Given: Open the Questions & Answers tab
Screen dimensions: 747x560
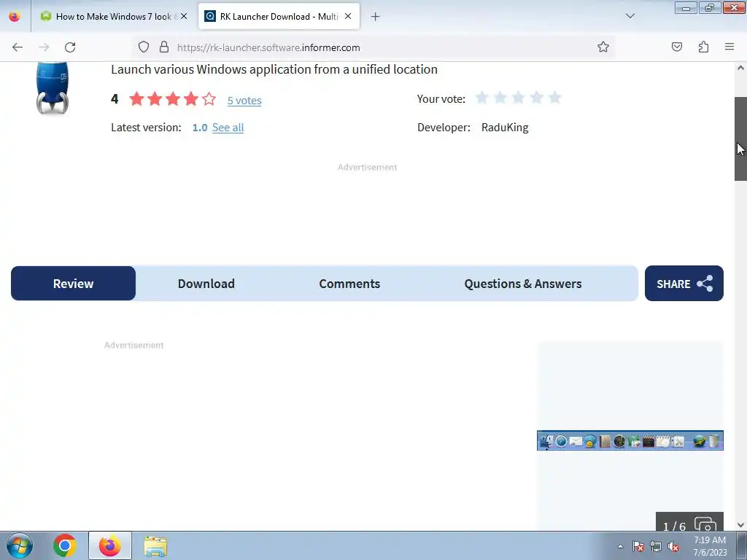Looking at the screenshot, I should click(x=523, y=284).
